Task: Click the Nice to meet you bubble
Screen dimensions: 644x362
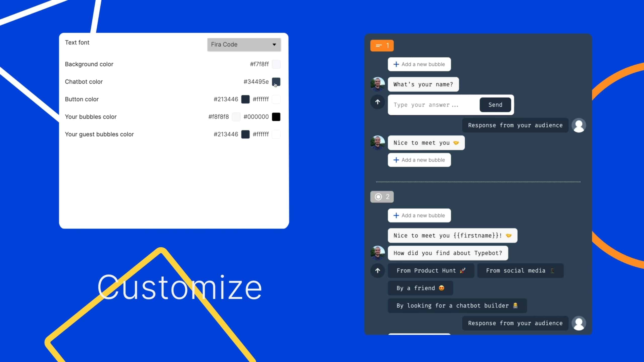Action: pyautogui.click(x=425, y=143)
